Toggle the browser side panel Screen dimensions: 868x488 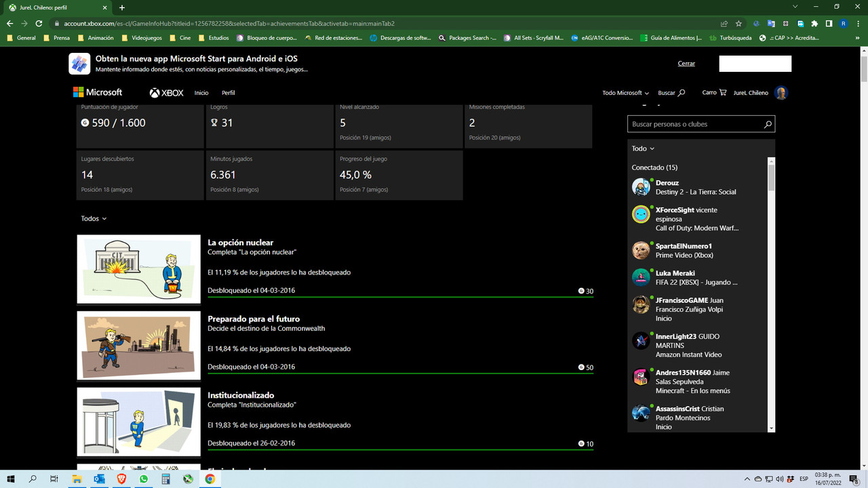pos(829,23)
